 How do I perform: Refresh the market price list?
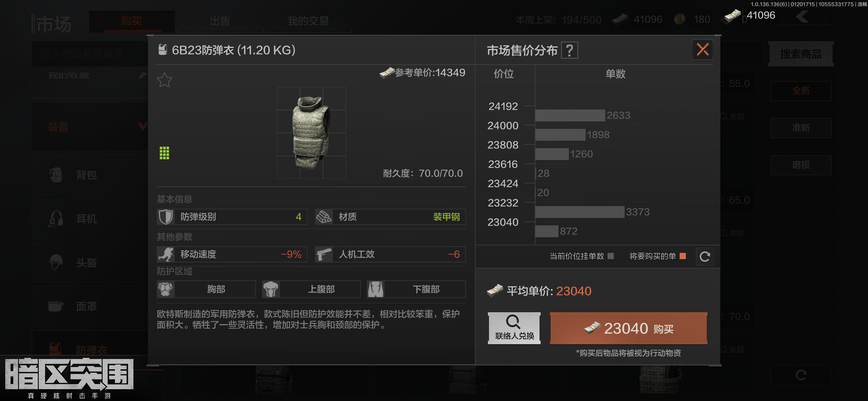tap(705, 257)
